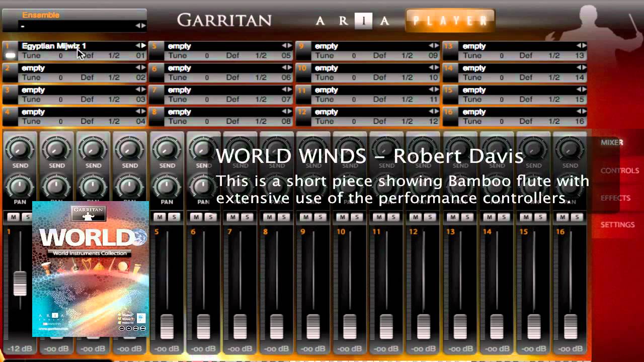Click the Tune value 0 on slot 13
This screenshot has height=362, width=644.
coord(501,56)
